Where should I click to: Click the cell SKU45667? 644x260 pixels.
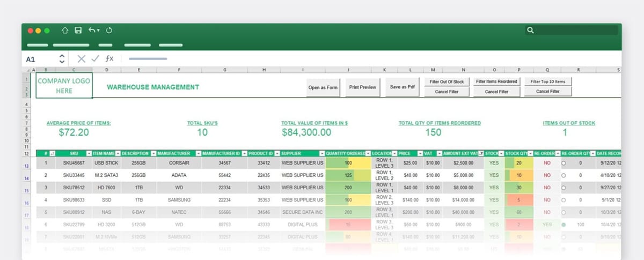pyautogui.click(x=74, y=162)
